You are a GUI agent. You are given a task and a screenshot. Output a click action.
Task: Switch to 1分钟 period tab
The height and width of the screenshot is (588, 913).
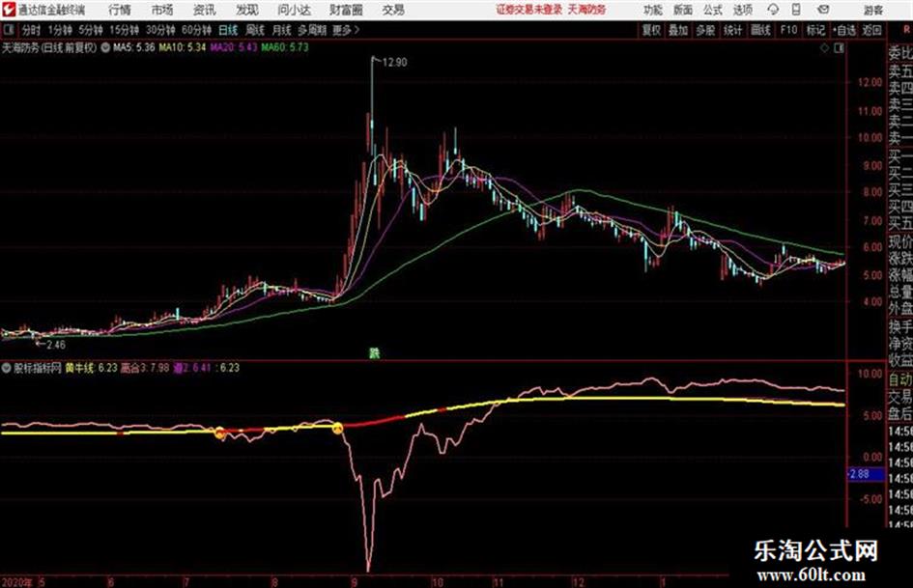[59, 30]
